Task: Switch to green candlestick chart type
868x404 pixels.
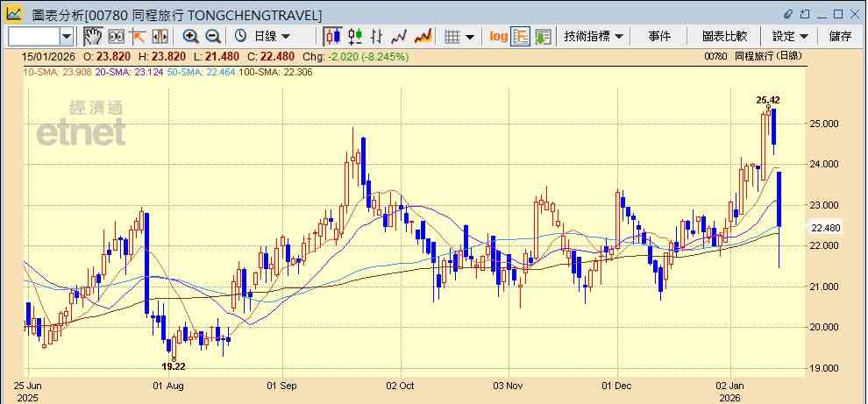Action: pyautogui.click(x=355, y=37)
